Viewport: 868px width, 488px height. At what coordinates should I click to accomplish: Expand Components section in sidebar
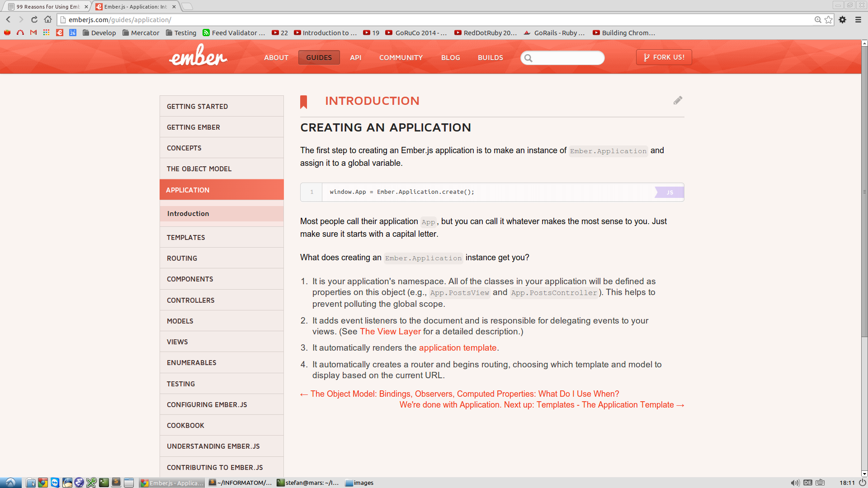pos(222,279)
